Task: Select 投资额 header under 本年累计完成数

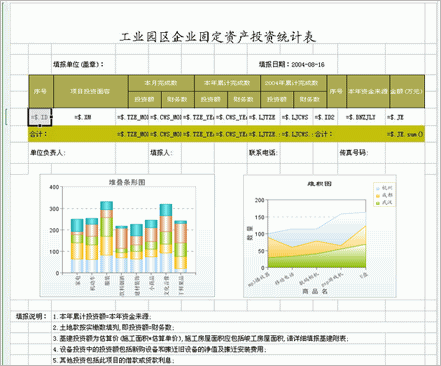Action: pos(211,99)
